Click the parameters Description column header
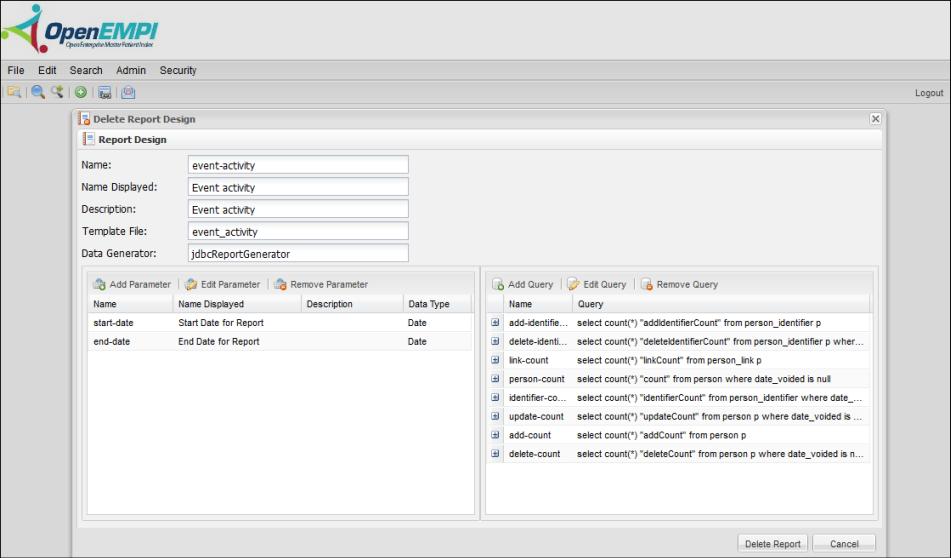The image size is (951, 558). pyautogui.click(x=352, y=304)
